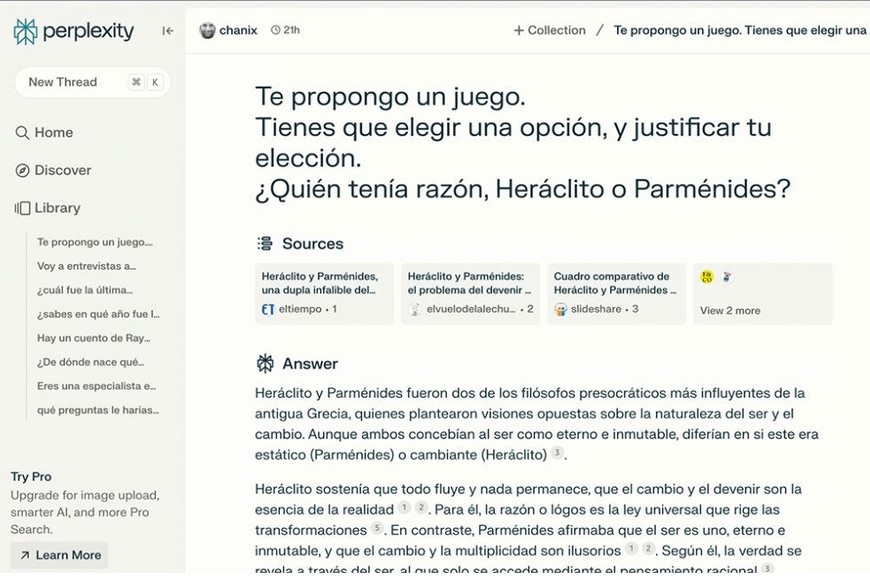
Task: Click the Answer section Perplexity icon
Action: [x=265, y=363]
